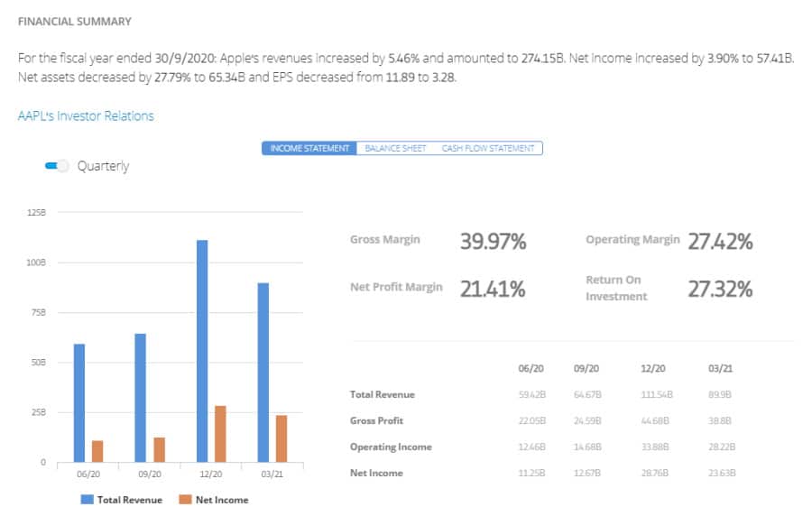Click the Gross Margin value 39.97%
Screen dimensions: 812x516
click(493, 241)
